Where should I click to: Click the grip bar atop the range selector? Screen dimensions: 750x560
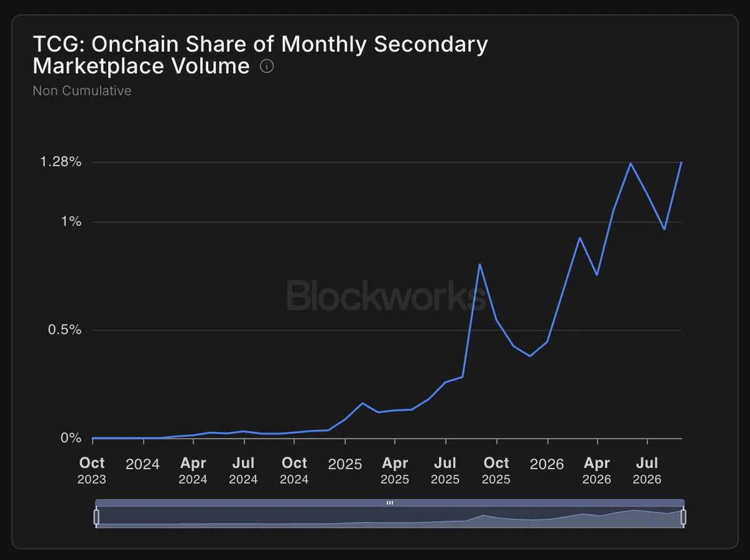pos(390,502)
